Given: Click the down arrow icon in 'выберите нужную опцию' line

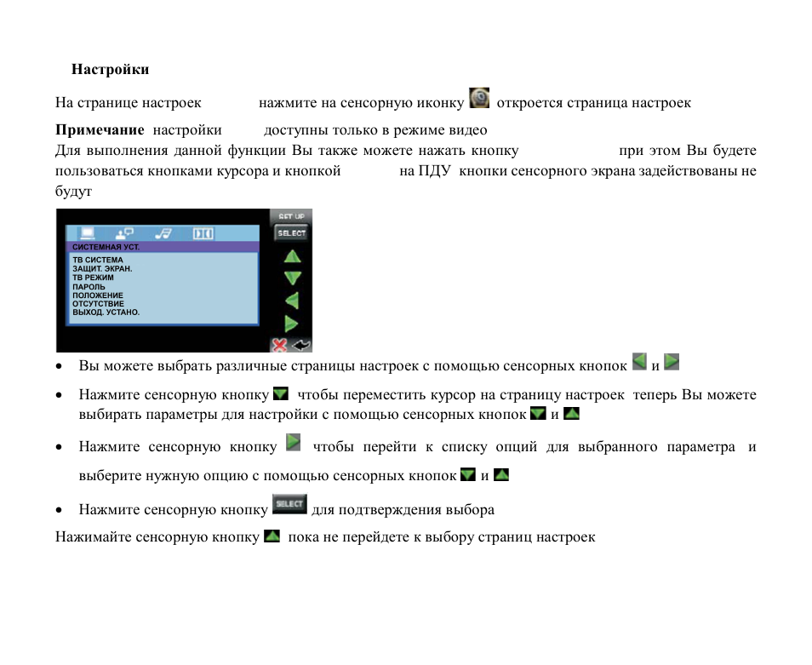Looking at the screenshot, I should click(x=467, y=474).
